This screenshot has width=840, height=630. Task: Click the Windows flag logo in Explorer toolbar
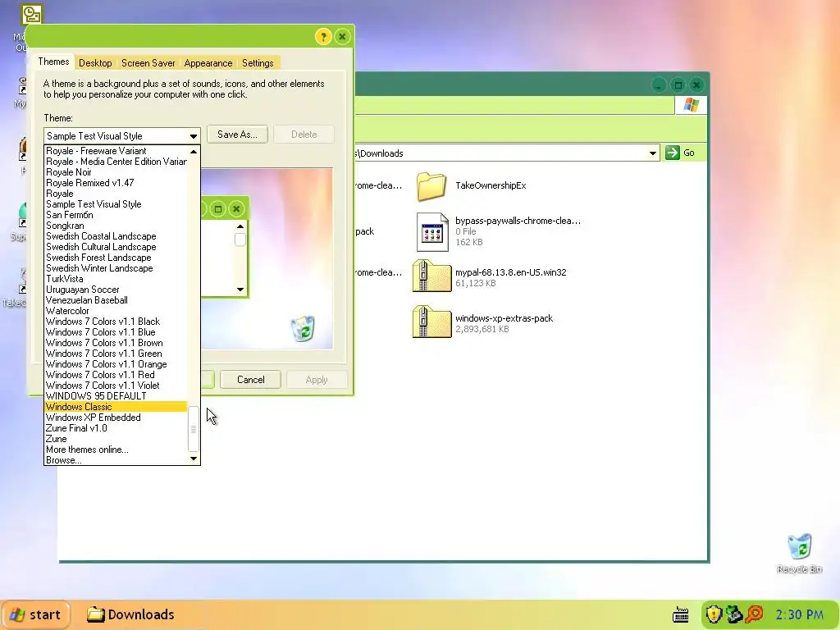691,104
